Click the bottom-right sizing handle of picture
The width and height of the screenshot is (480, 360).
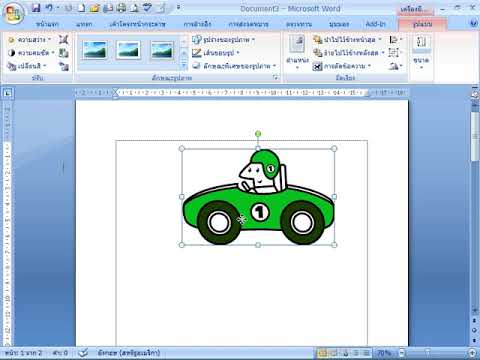(x=334, y=245)
